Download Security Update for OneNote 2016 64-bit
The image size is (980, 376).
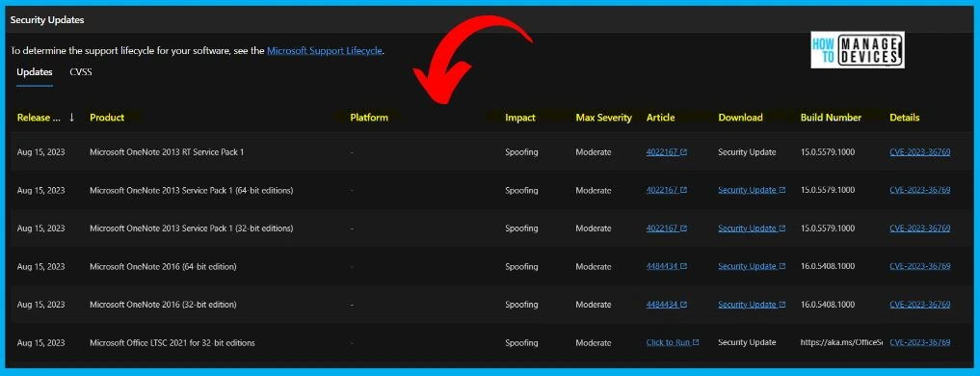click(752, 266)
